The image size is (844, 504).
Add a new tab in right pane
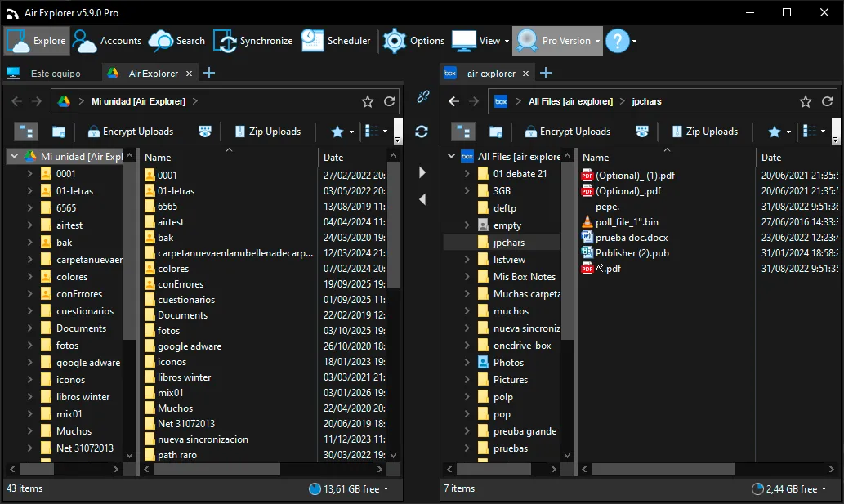[x=546, y=74]
